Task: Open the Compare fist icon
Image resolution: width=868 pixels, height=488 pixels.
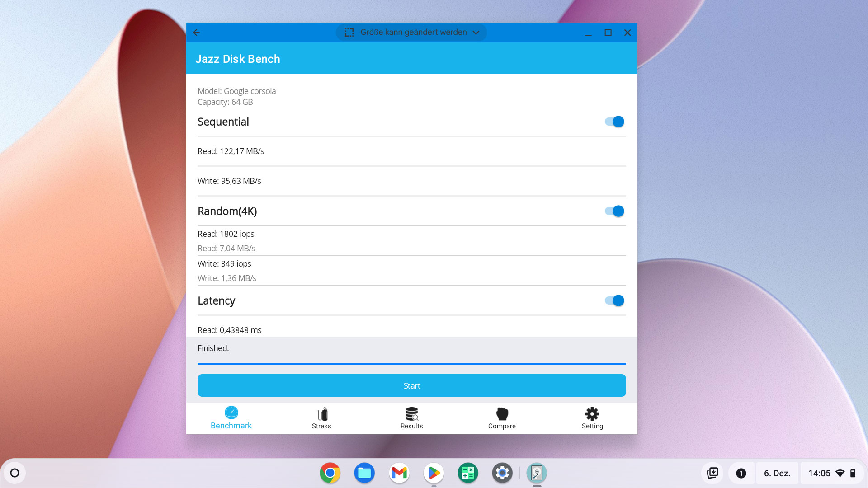Action: point(502,414)
